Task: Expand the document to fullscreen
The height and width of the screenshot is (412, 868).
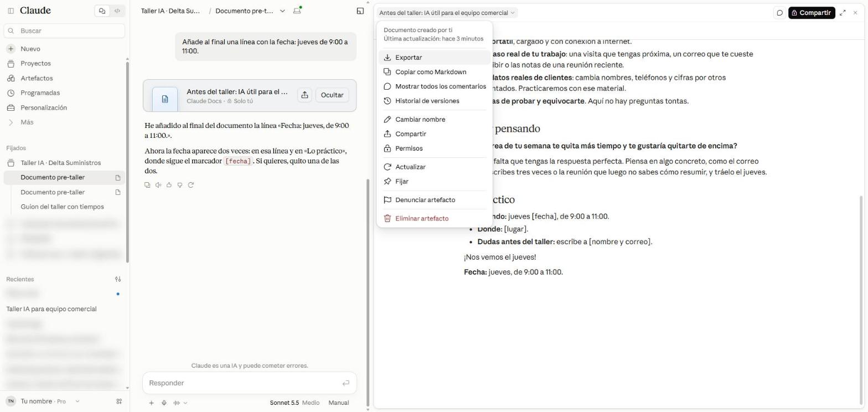Action: [x=843, y=13]
